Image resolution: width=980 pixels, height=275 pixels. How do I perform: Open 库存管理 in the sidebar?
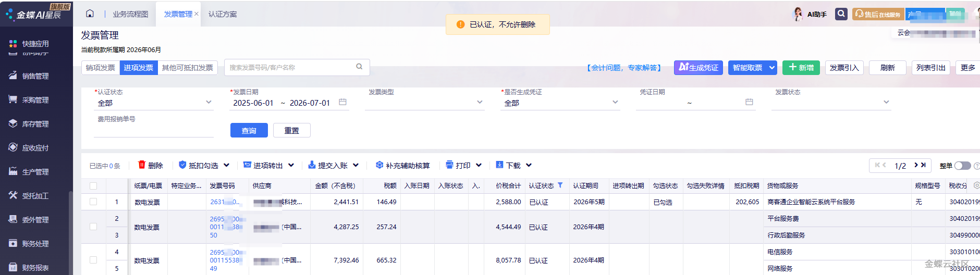[29, 124]
